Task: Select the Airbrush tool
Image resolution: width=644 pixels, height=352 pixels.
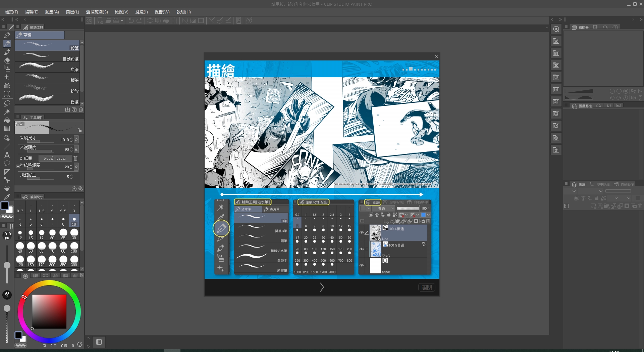Action: tap(7, 69)
